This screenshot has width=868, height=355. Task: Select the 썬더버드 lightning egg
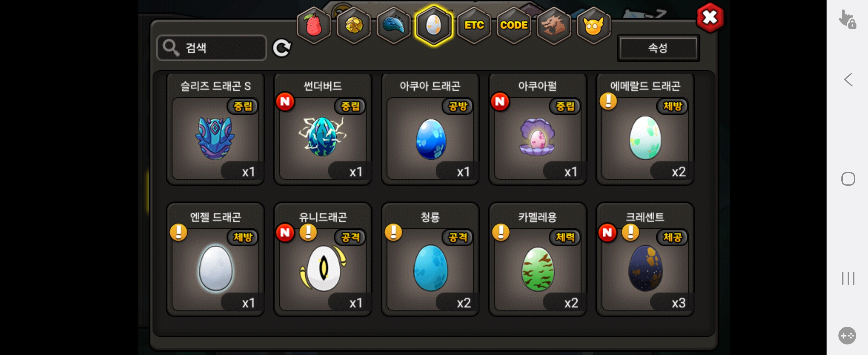(323, 130)
